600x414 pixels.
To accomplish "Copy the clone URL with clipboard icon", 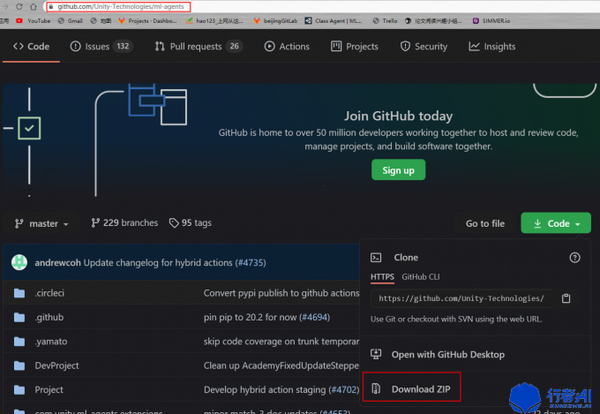I will tap(566, 298).
